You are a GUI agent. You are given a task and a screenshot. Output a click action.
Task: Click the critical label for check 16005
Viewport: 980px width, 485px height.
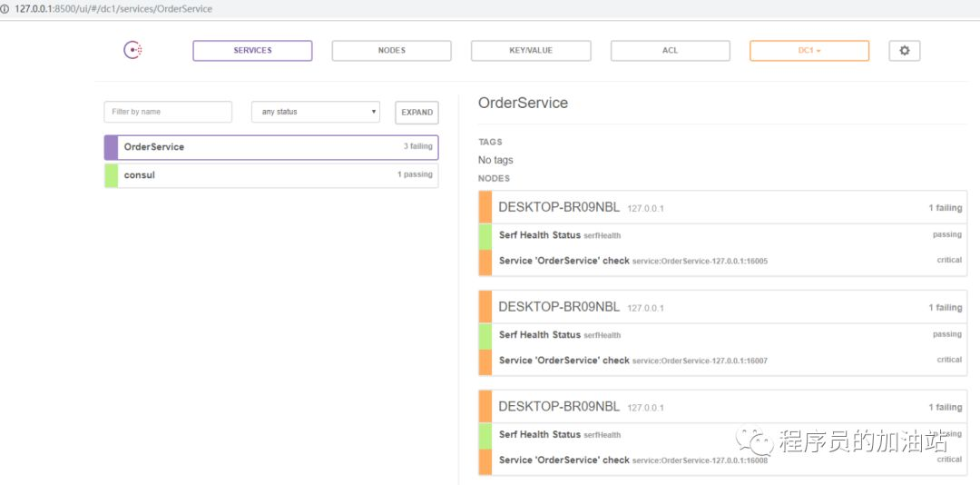[x=949, y=260]
